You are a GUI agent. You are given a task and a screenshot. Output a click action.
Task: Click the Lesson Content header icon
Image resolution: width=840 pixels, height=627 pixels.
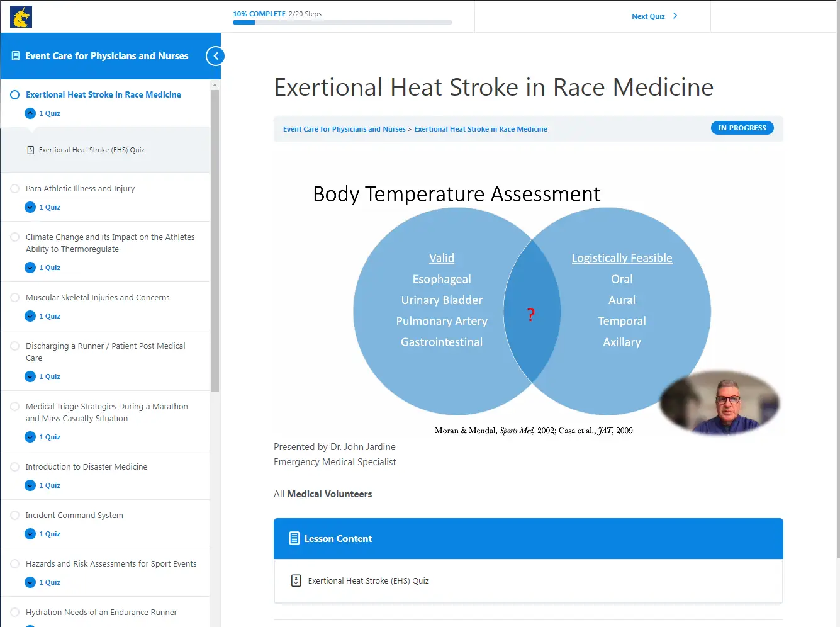[x=294, y=538]
